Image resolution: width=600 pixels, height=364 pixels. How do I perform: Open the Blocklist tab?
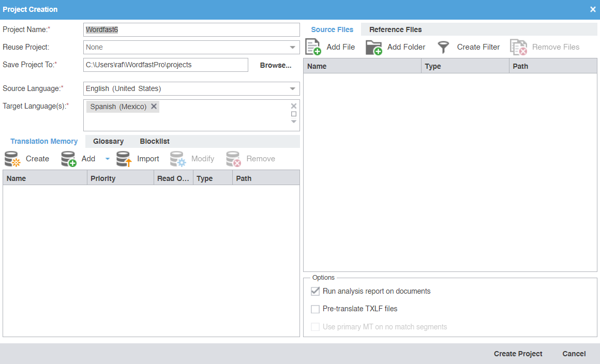point(154,141)
